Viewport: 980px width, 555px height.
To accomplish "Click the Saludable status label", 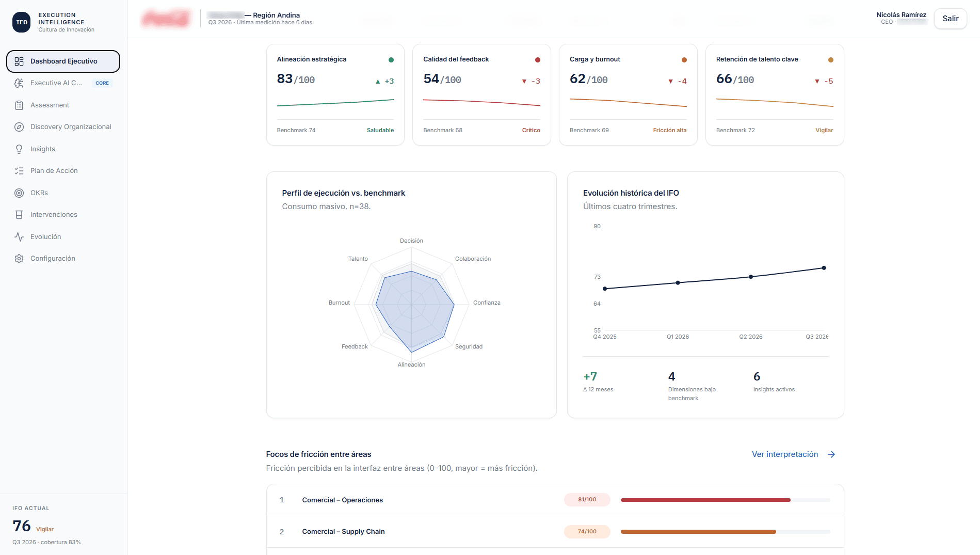I will [380, 131].
